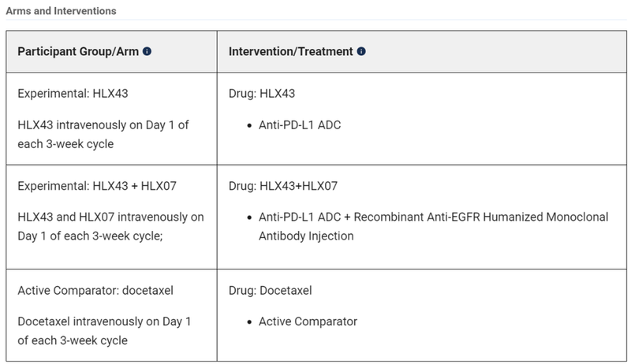Click the Docetaxel intravenously Day 1 description
Image resolution: width=631 pixels, height=364 pixels.
103,331
